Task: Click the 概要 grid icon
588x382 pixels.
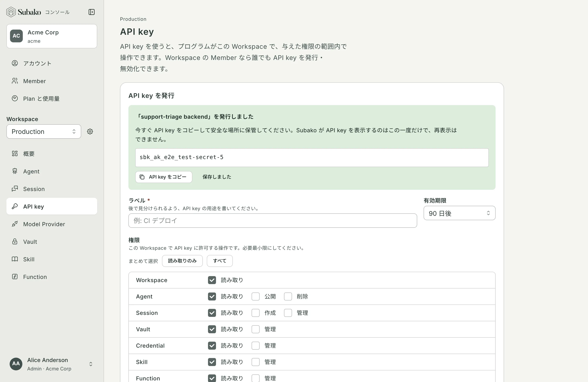Action: (15, 153)
